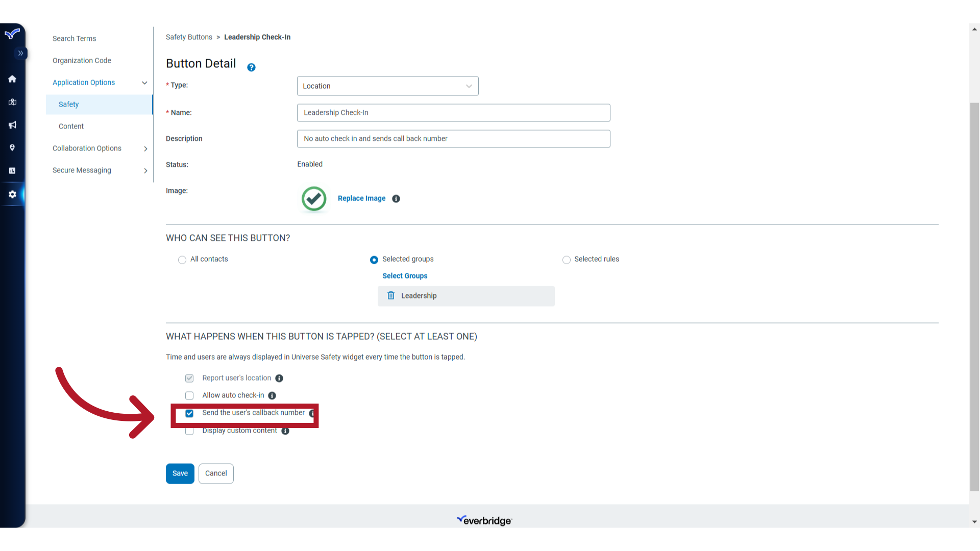Click the Name input field to edit
This screenshot has height=551, width=980.
click(454, 112)
